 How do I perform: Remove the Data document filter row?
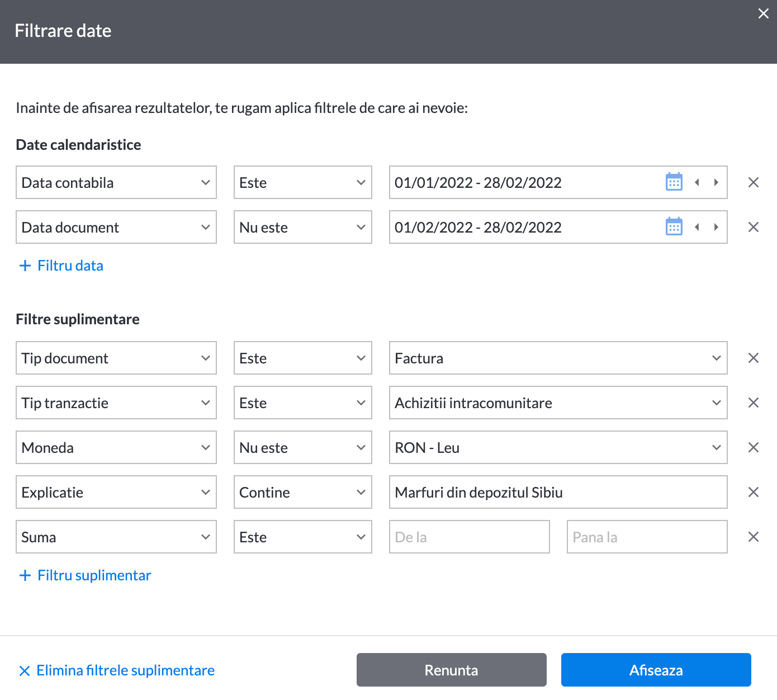point(754,227)
